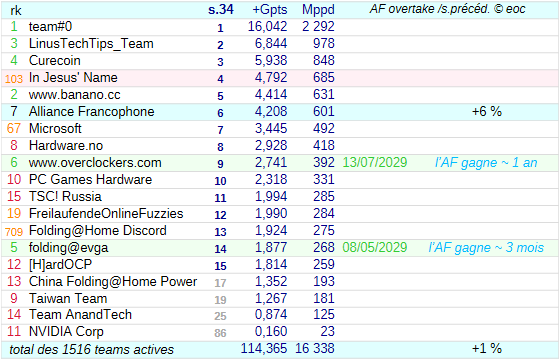Screen dimensions: 560x360
Task: Select the In Jesus' Name team
Action: [73, 78]
